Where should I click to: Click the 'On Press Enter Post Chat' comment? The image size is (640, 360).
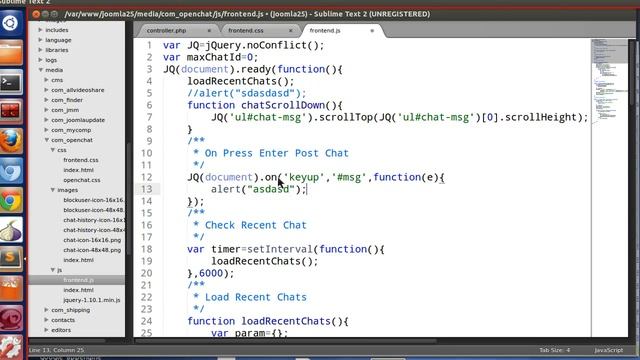(277, 153)
